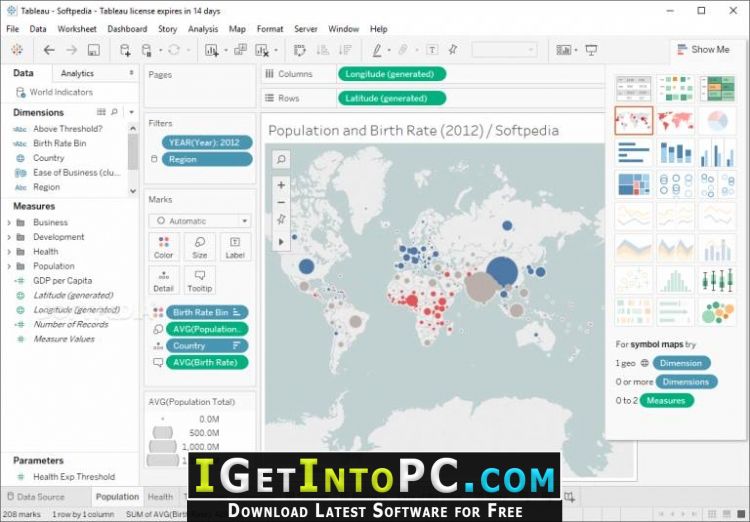The width and height of the screenshot is (750, 522).
Task: Select the horizontal bars chart thumbnail
Action: point(633,153)
